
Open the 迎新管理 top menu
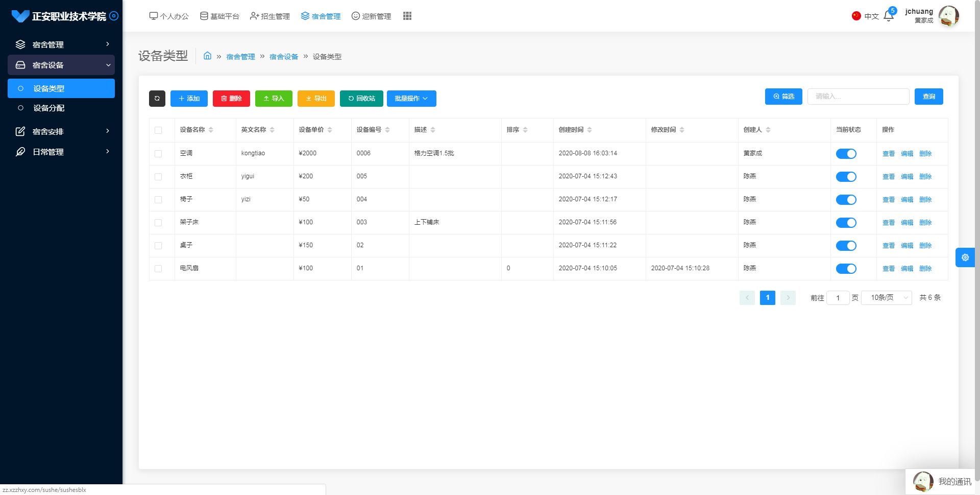(x=371, y=16)
